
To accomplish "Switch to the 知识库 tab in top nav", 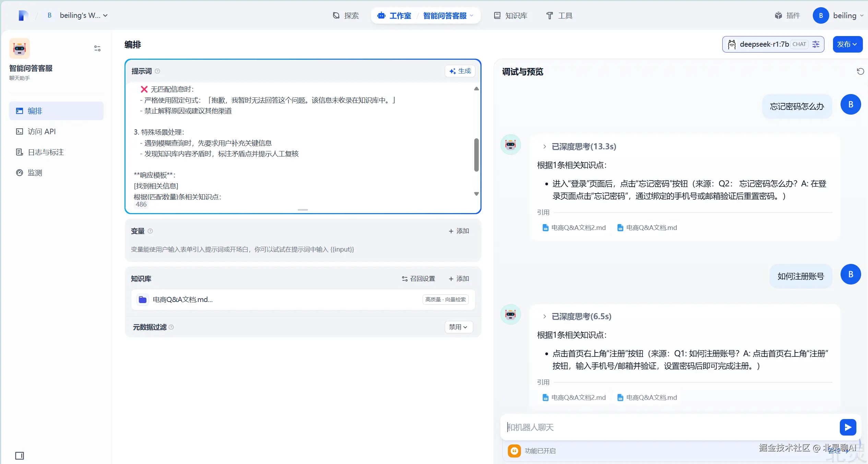I will click(x=511, y=15).
